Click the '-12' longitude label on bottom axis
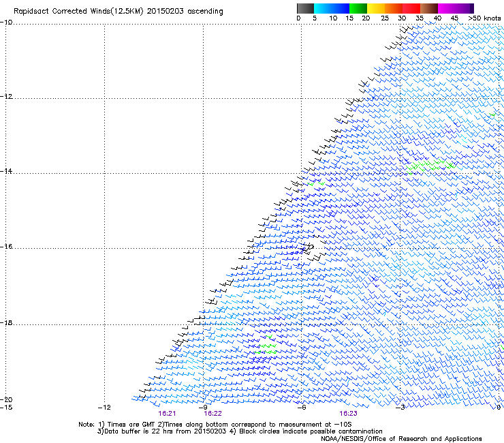Viewport: 504px width, 443px height. [x=104, y=408]
